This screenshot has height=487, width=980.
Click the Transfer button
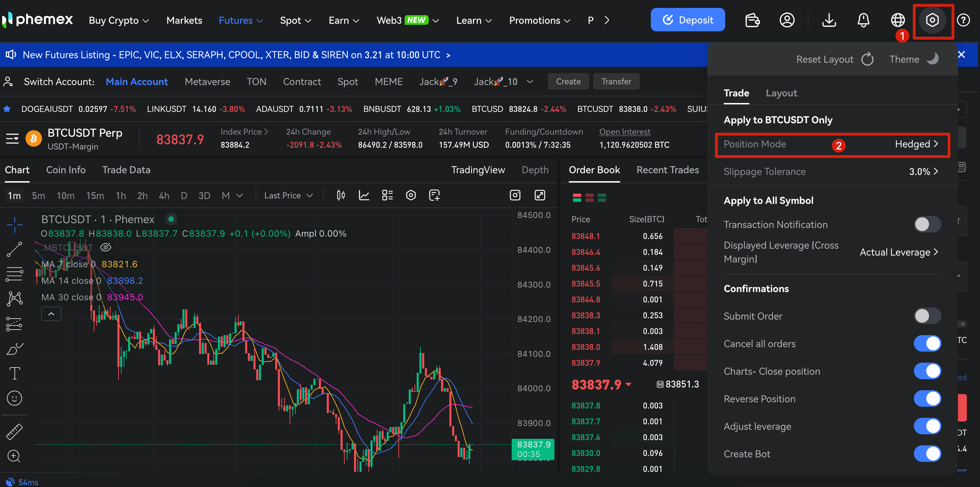(x=616, y=81)
